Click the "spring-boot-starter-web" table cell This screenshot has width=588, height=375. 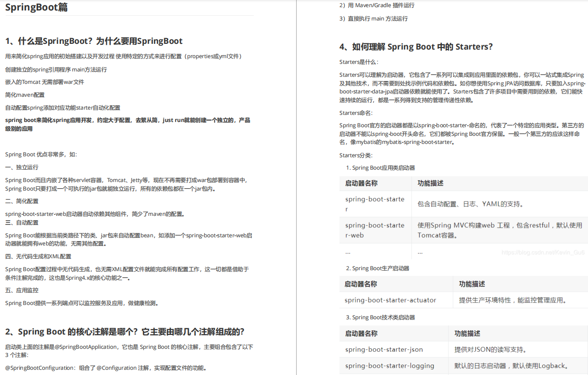pos(375,230)
